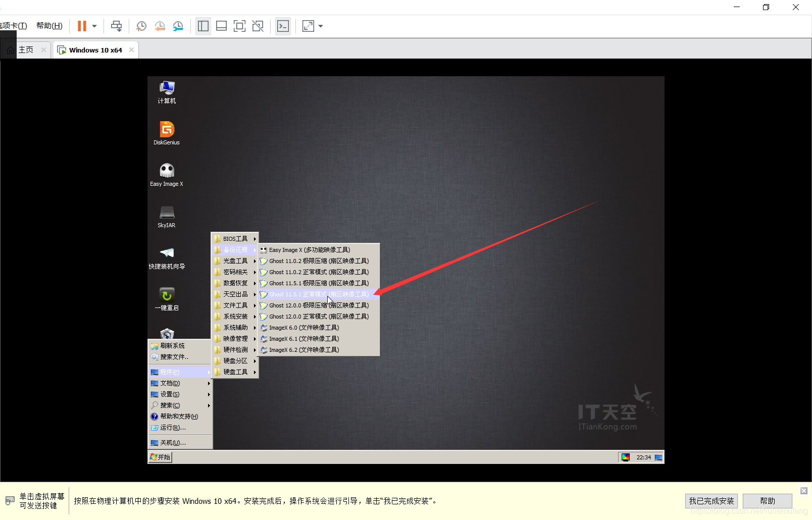812x520 pixels.
Task: Toggle the library sidebar view
Action: pyautogui.click(x=203, y=26)
